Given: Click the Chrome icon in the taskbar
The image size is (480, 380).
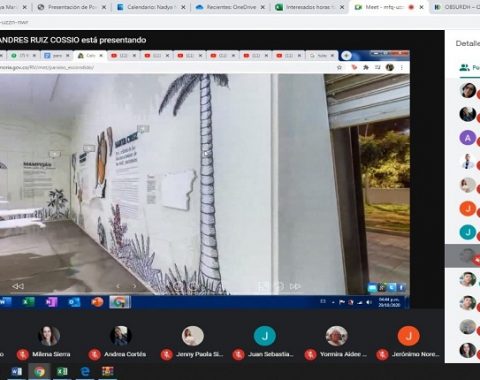Looking at the screenshot, I should (39, 371).
